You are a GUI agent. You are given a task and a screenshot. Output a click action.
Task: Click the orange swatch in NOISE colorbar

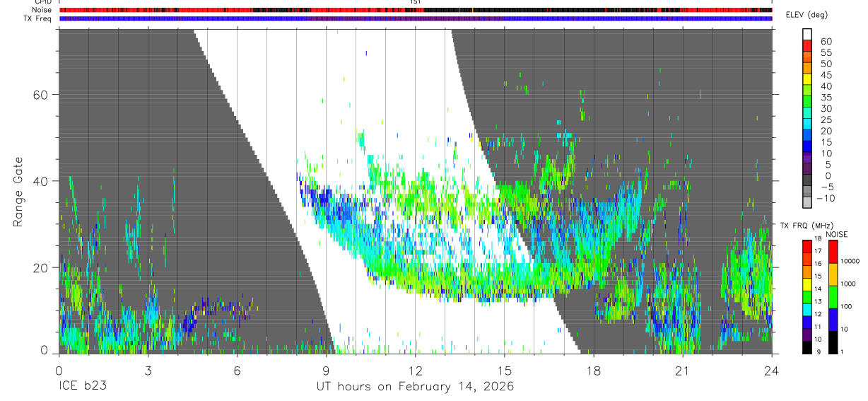(833, 274)
